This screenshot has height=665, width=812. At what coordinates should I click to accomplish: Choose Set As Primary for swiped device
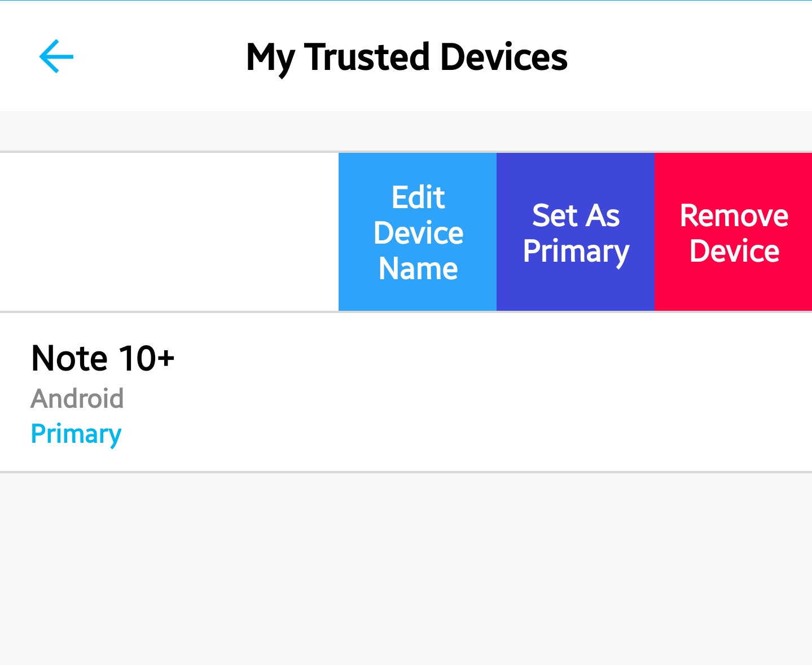point(576,232)
